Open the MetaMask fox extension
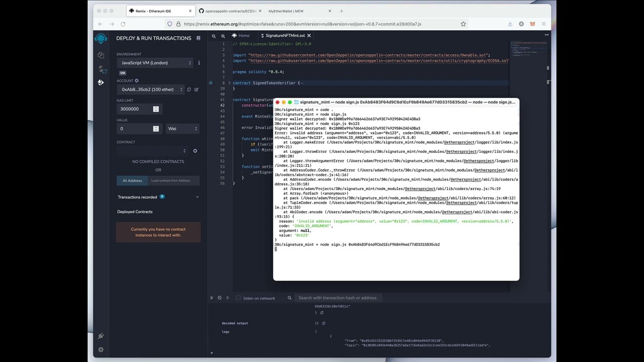The width and height of the screenshot is (644, 362). 532,24
